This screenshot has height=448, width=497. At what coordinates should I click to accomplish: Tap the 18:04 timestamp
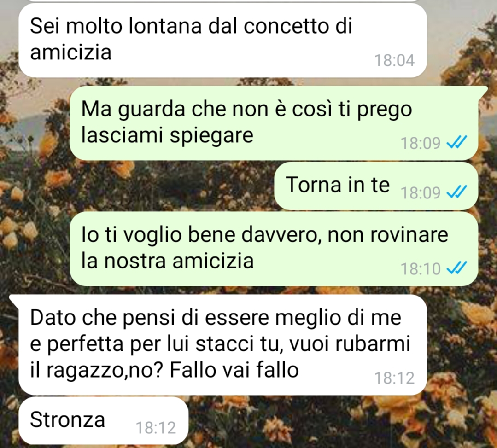click(x=394, y=60)
